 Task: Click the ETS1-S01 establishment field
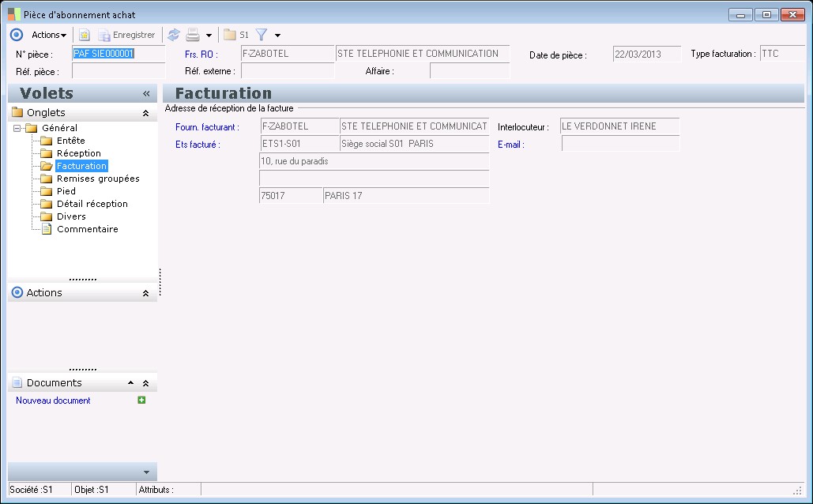tap(300, 144)
